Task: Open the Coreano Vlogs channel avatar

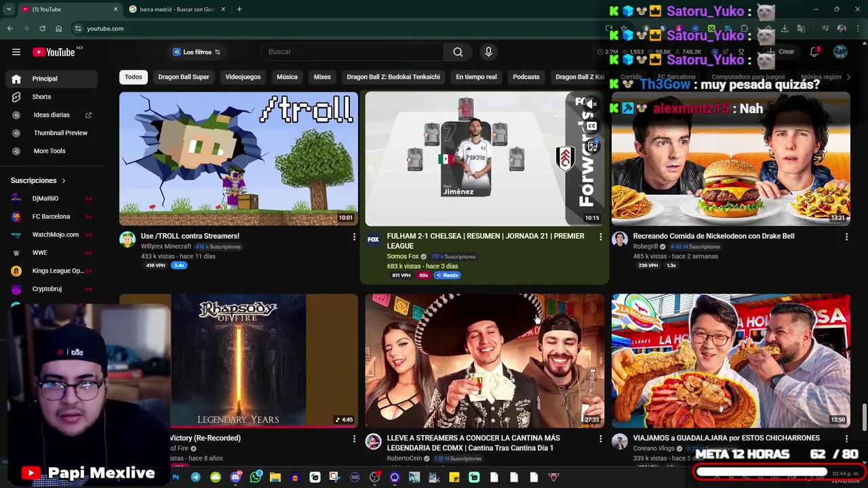Action: [x=619, y=441]
